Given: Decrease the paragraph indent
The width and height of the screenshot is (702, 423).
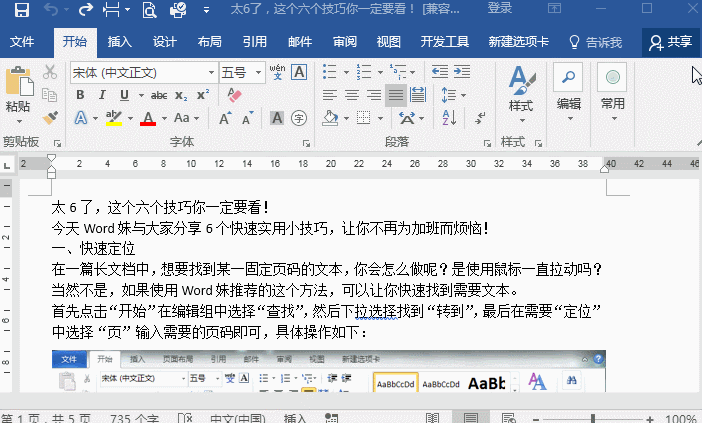Looking at the screenshot, I should 440,72.
